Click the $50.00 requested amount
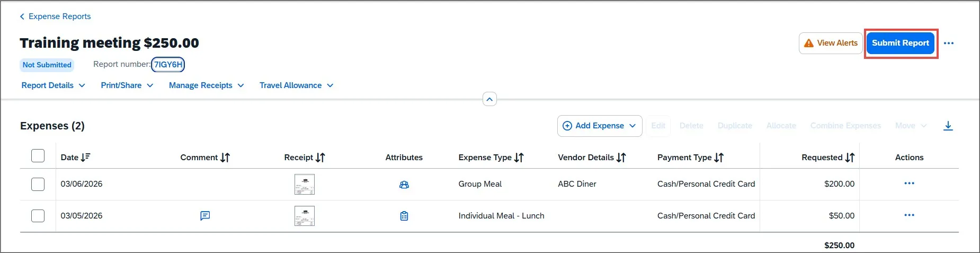Screen dimensions: 980x253 (x=842, y=216)
